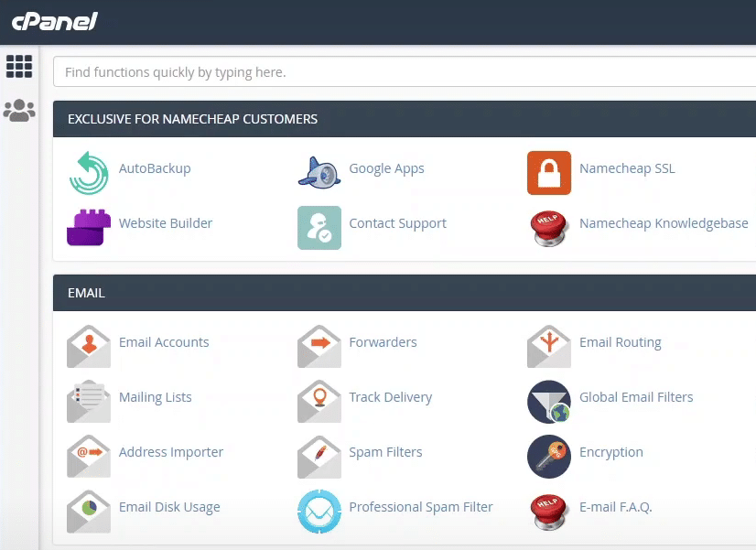Open the Address Importer link
This screenshot has height=550, width=756.
coord(171,452)
